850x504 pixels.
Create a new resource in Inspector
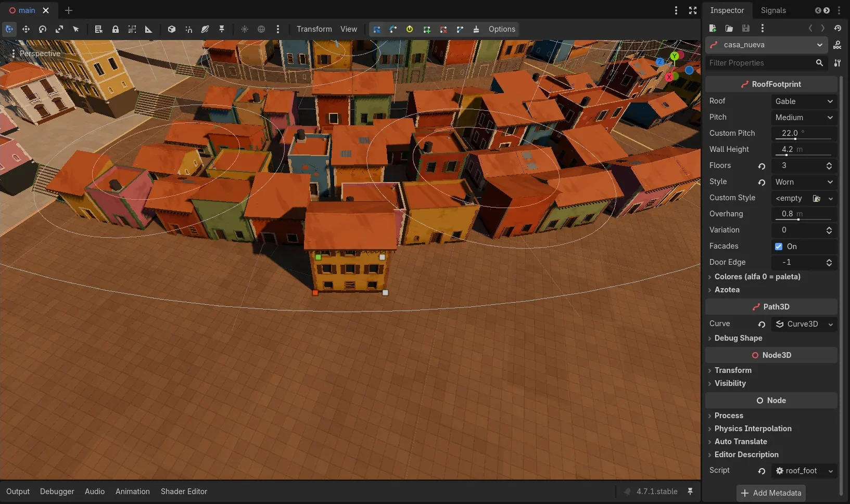pos(713,28)
